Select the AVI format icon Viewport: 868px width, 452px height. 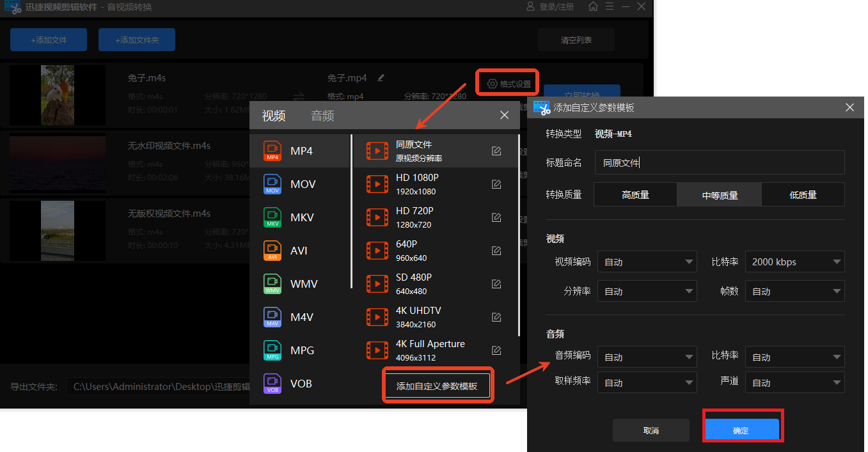click(x=272, y=250)
